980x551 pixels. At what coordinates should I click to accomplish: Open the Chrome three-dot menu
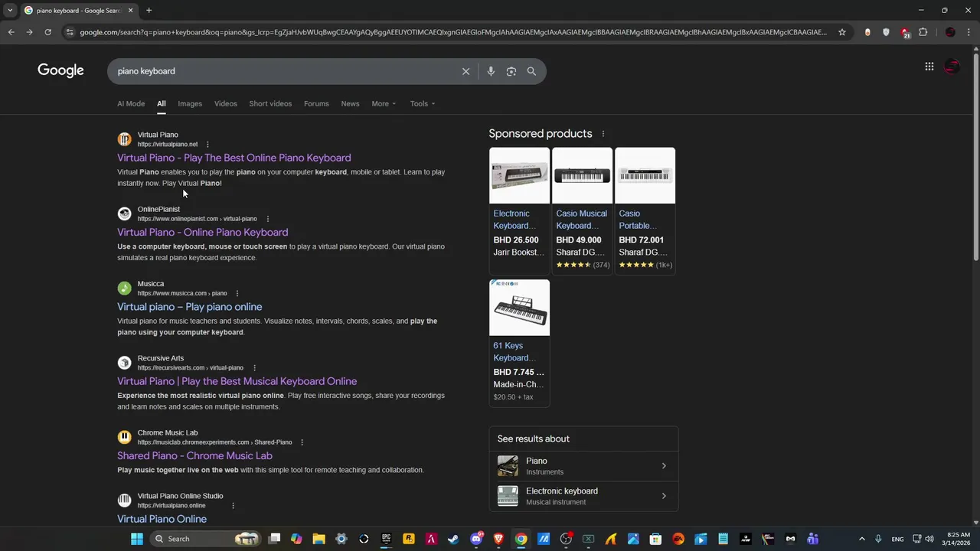(968, 32)
